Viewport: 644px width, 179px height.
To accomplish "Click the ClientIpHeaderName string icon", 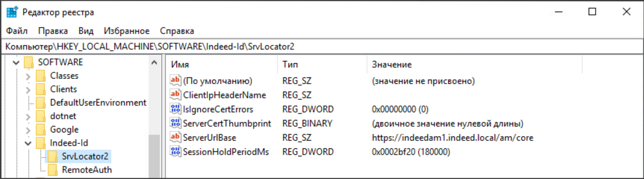I will tap(175, 94).
